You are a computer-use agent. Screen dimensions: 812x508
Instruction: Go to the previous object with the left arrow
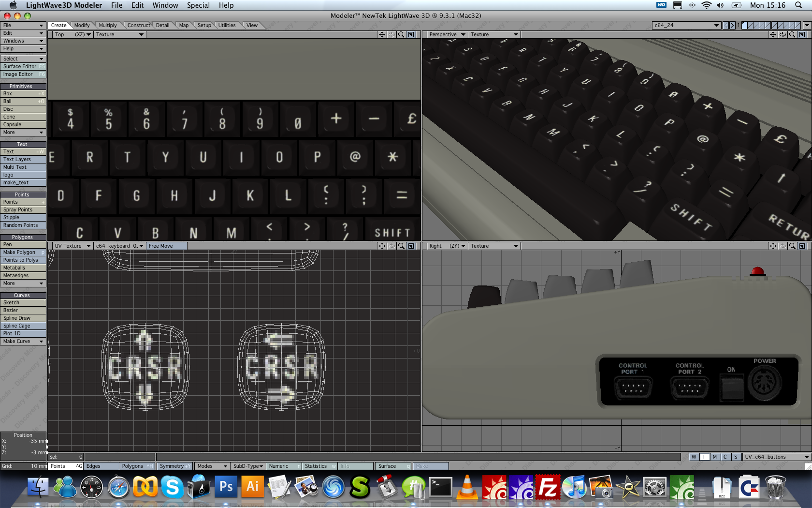coord(725,25)
